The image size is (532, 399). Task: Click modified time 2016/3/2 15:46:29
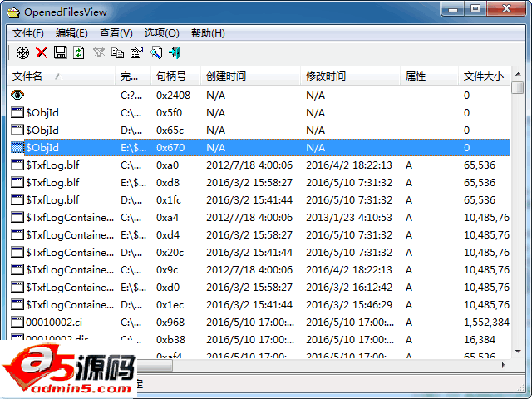click(349, 305)
